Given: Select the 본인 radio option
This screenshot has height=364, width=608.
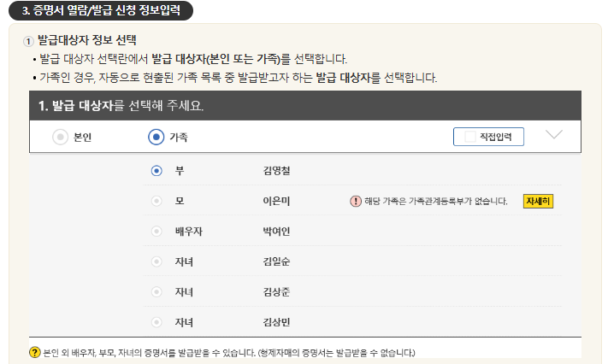Looking at the screenshot, I should click(60, 137).
